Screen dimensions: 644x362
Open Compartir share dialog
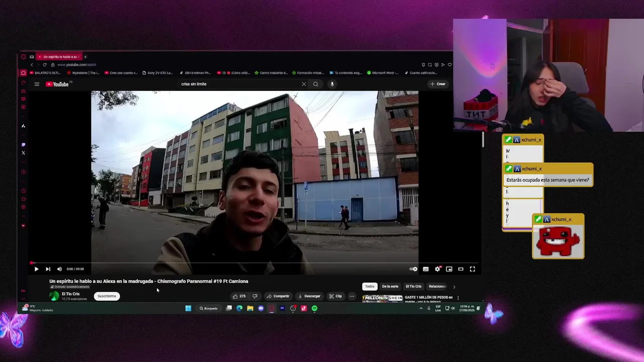(278, 296)
